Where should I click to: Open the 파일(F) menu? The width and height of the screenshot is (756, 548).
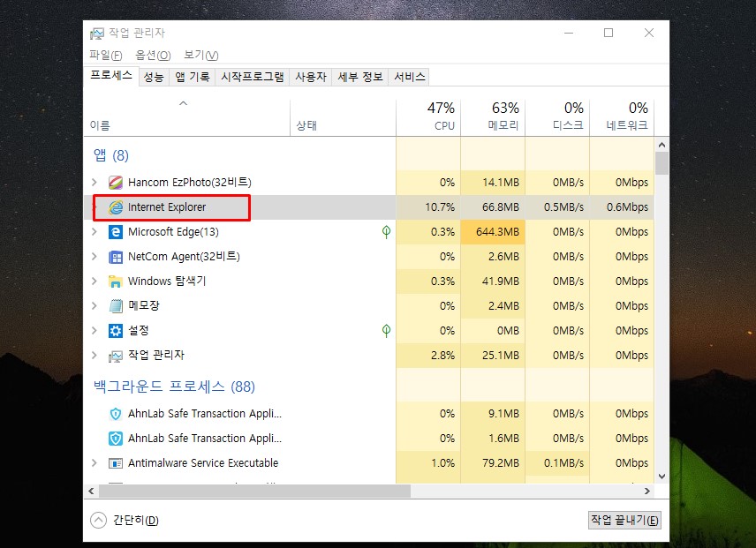tap(106, 56)
